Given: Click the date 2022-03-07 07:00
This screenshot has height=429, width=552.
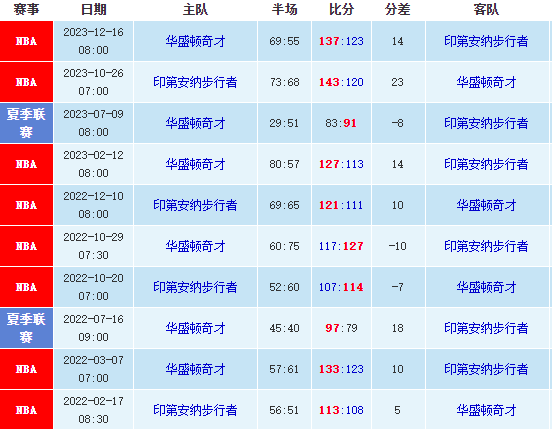Looking at the screenshot, I should (x=93, y=369).
